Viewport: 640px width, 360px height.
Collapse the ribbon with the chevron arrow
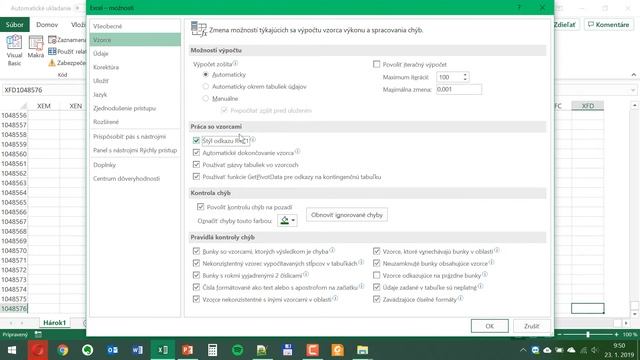tap(633, 75)
